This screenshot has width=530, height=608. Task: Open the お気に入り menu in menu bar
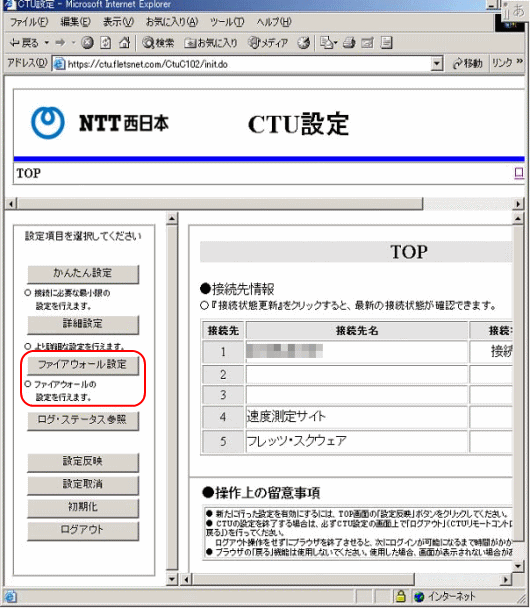pyautogui.click(x=171, y=22)
